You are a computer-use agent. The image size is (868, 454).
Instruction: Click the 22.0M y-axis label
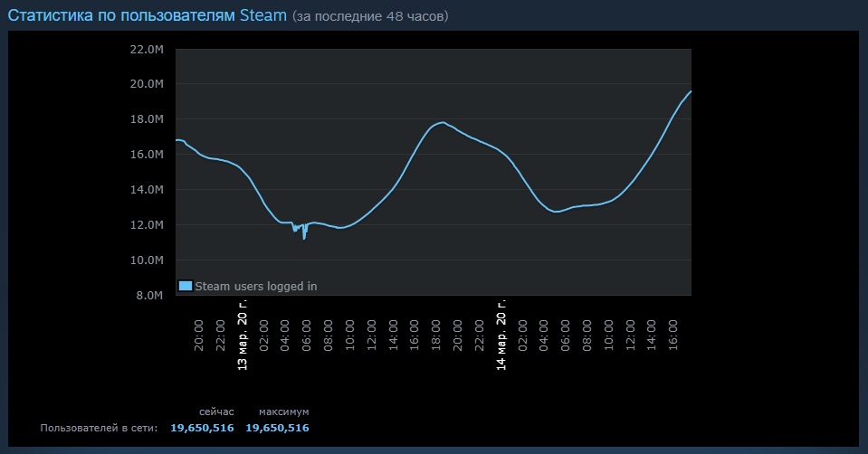coord(147,49)
